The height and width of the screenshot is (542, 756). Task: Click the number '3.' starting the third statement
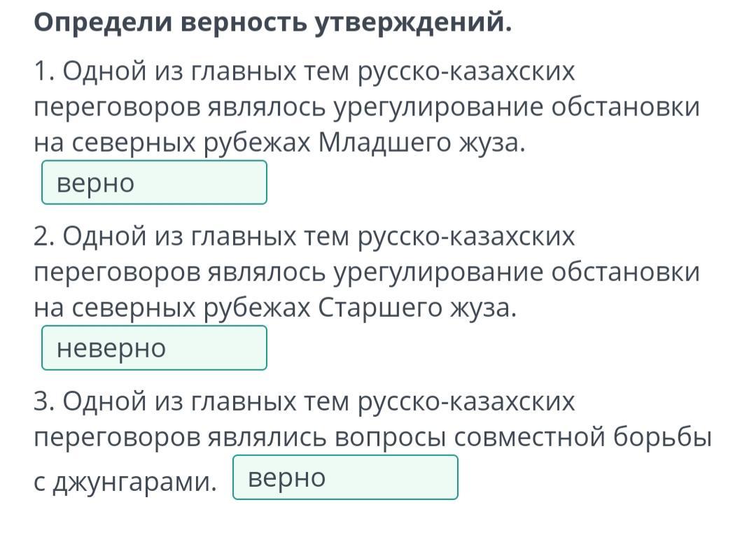(43, 402)
